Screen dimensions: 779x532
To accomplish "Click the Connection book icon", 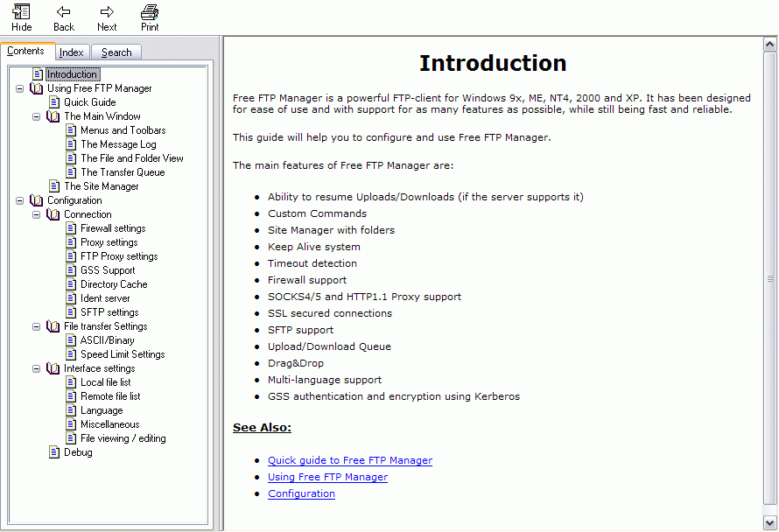I will click(x=53, y=214).
